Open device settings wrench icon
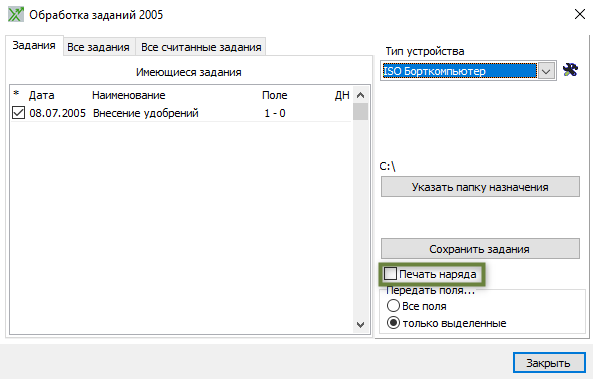593x379 pixels. 570,70
